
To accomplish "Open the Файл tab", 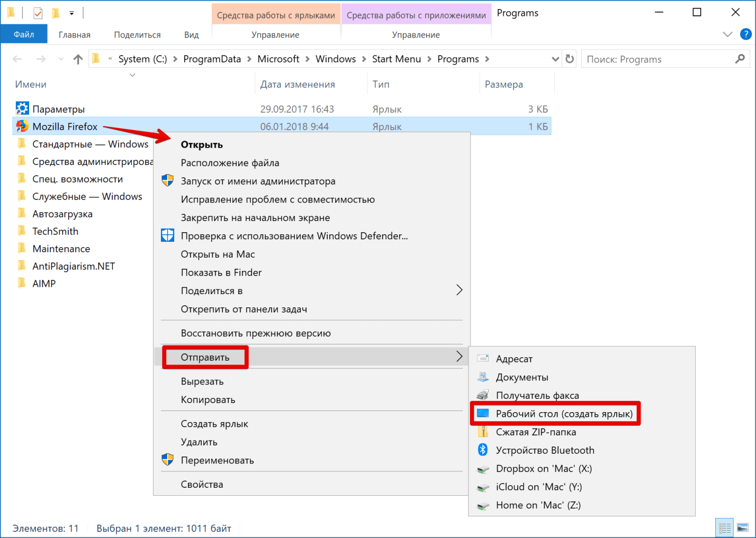I will 24,34.
